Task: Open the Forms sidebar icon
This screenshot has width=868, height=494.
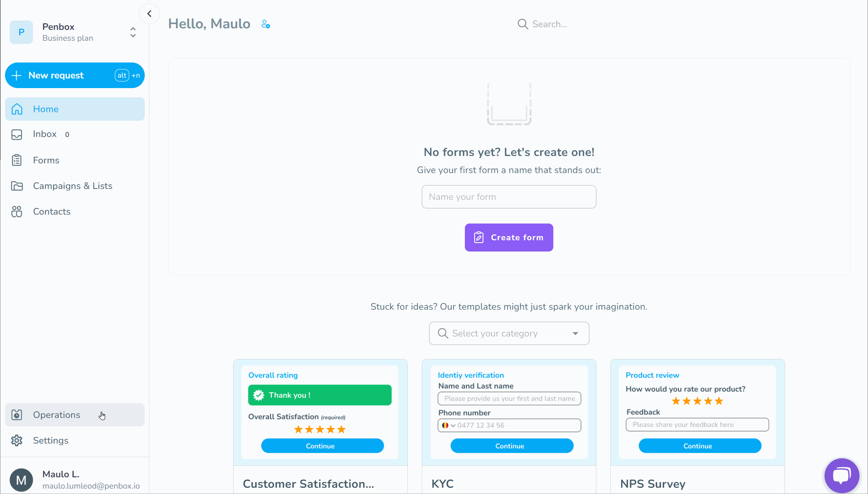Action: [17, 160]
